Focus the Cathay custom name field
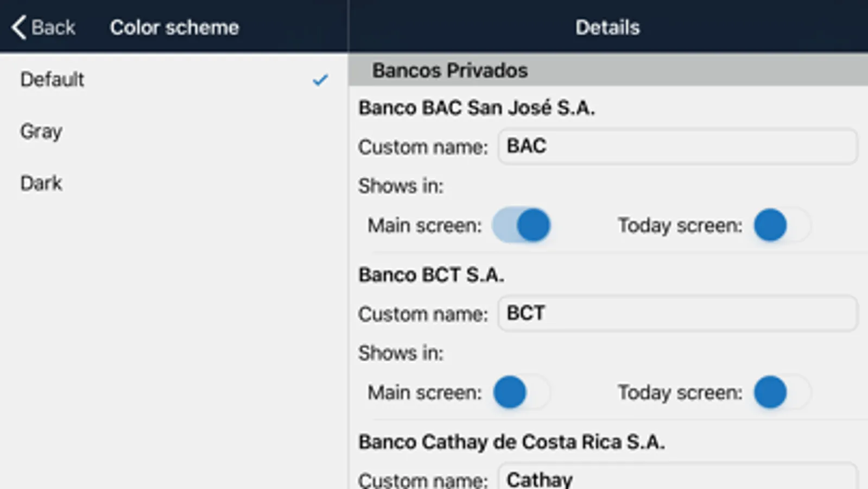868x489 pixels. tap(677, 479)
